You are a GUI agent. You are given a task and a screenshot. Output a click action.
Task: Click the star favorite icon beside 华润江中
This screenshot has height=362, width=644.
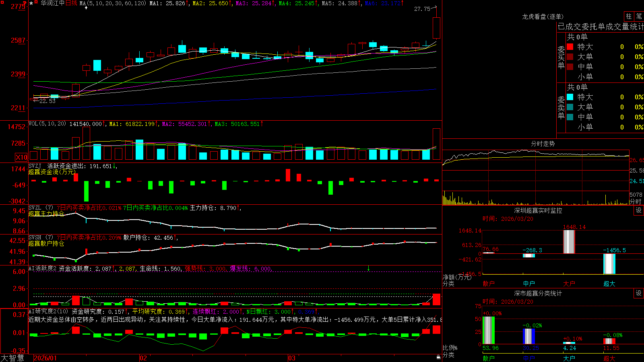[31, 3]
